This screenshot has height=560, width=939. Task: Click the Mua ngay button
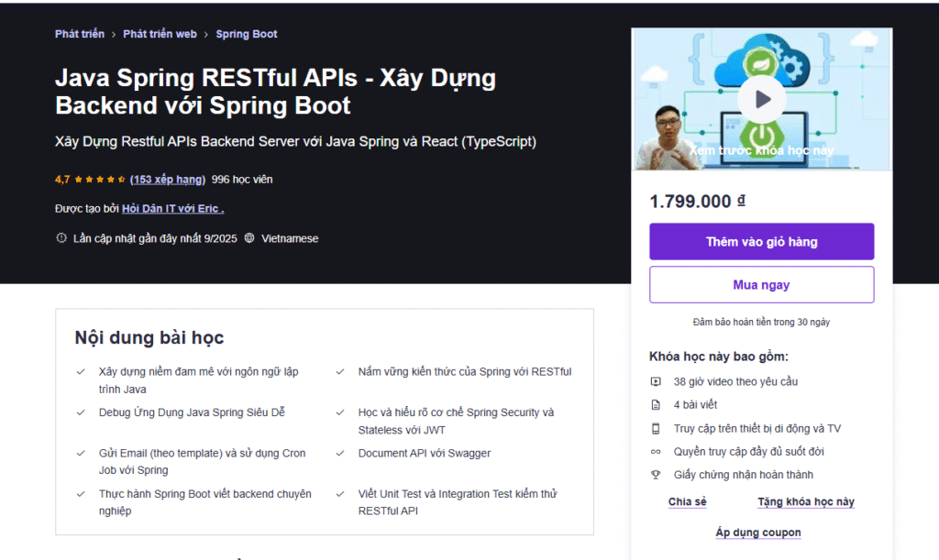(x=761, y=285)
